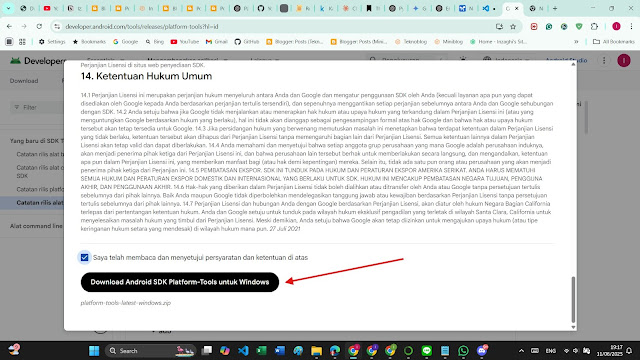Click Download Android SDK Platform-Tools untuk Windows button
The width and height of the screenshot is (640, 360).
(x=180, y=282)
